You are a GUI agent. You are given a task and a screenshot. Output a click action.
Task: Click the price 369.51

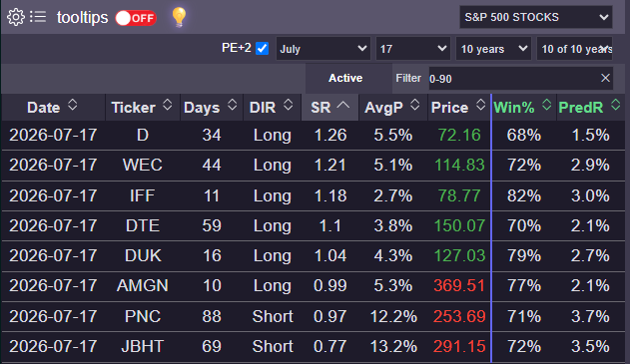coord(459,286)
